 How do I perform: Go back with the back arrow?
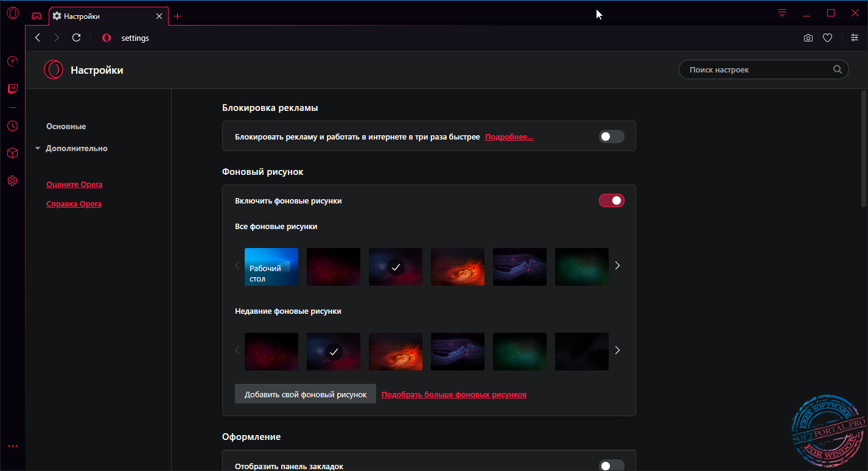38,38
